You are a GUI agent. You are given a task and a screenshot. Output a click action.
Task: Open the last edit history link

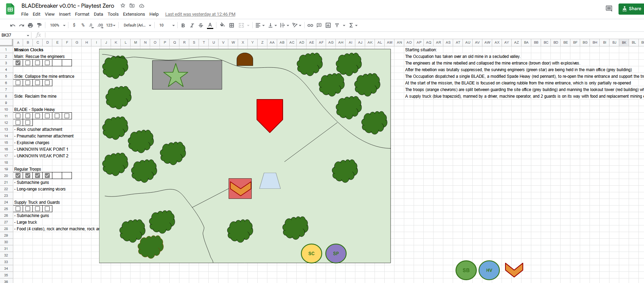pos(200,14)
